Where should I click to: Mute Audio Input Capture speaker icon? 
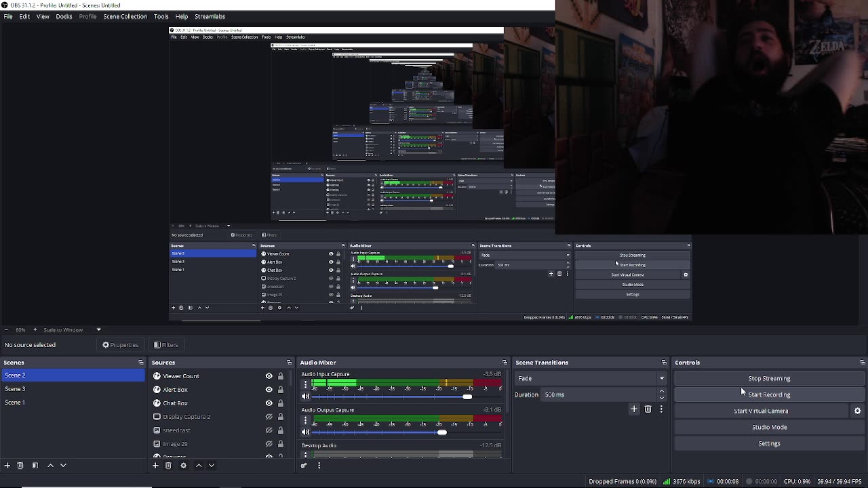305,396
